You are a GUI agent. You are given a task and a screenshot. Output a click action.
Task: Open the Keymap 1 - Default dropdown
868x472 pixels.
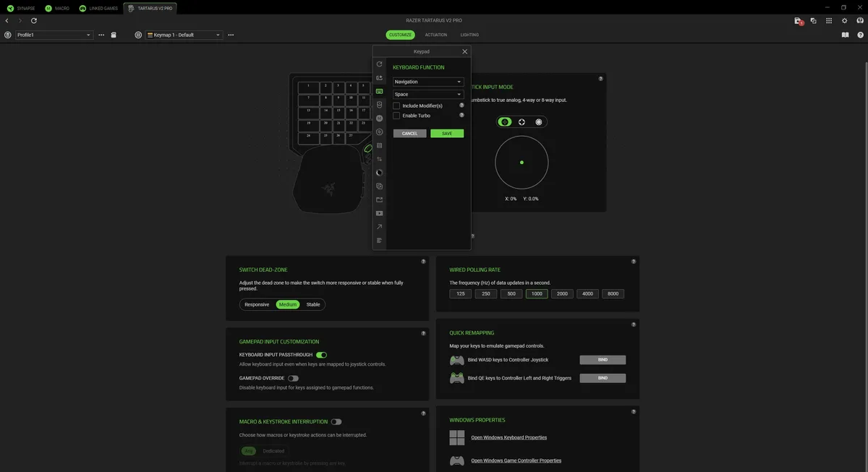coord(184,35)
